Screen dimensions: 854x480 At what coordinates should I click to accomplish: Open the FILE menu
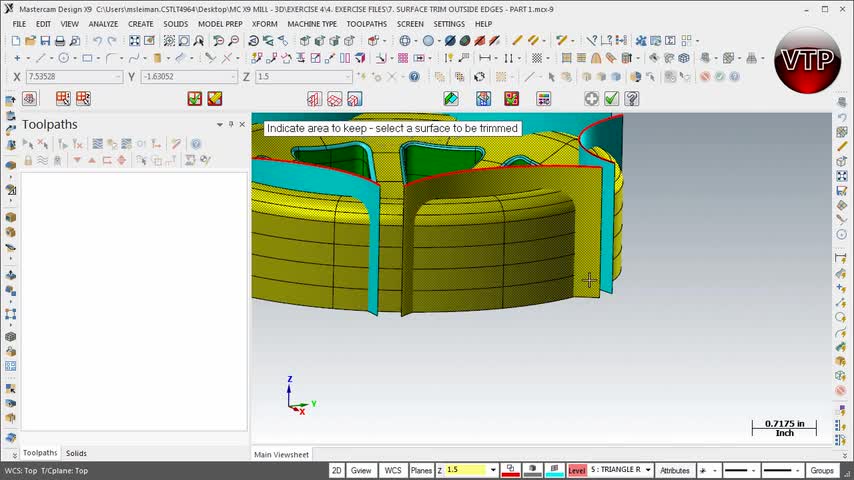point(19,24)
